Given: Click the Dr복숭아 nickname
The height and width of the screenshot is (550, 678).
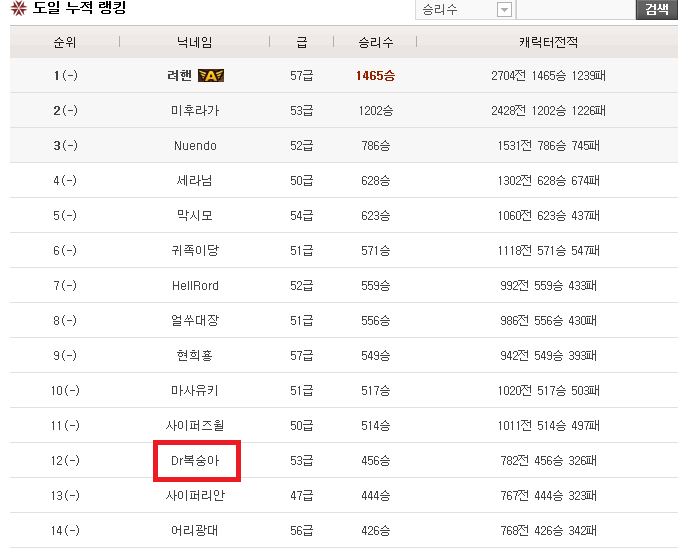Looking at the screenshot, I should tap(195, 461).
